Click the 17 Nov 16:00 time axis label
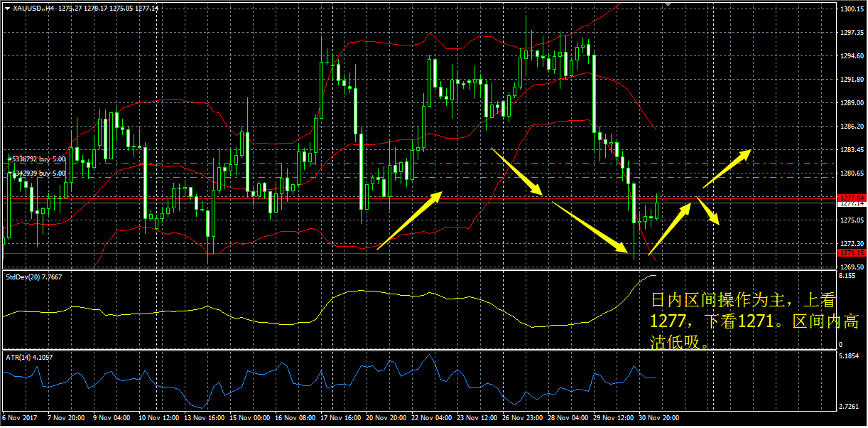 tap(340, 418)
